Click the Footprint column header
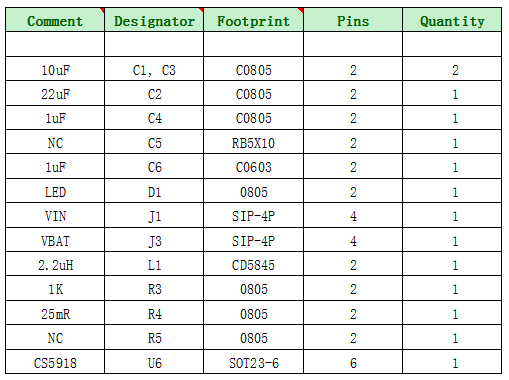 pos(254,20)
